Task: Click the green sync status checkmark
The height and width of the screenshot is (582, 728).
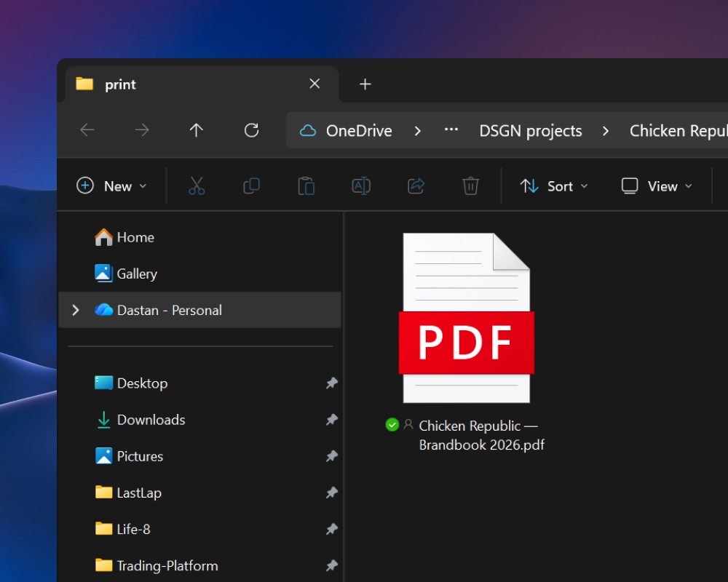Action: (x=392, y=425)
